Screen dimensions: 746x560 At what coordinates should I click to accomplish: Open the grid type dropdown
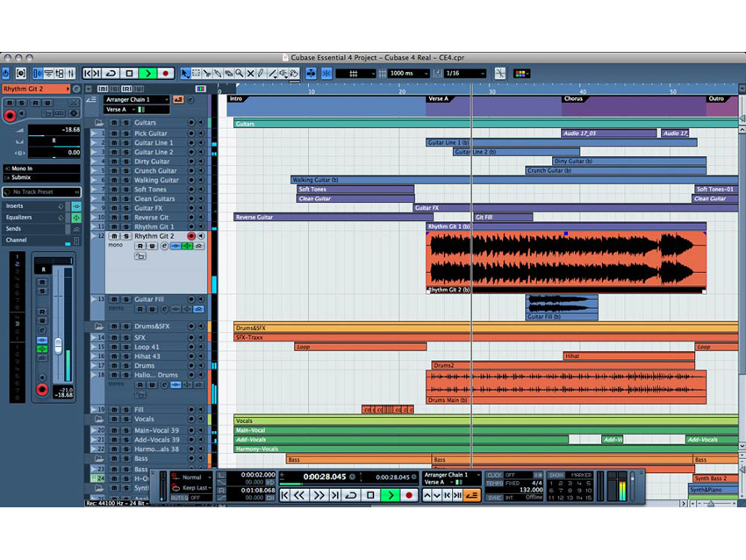point(355,73)
